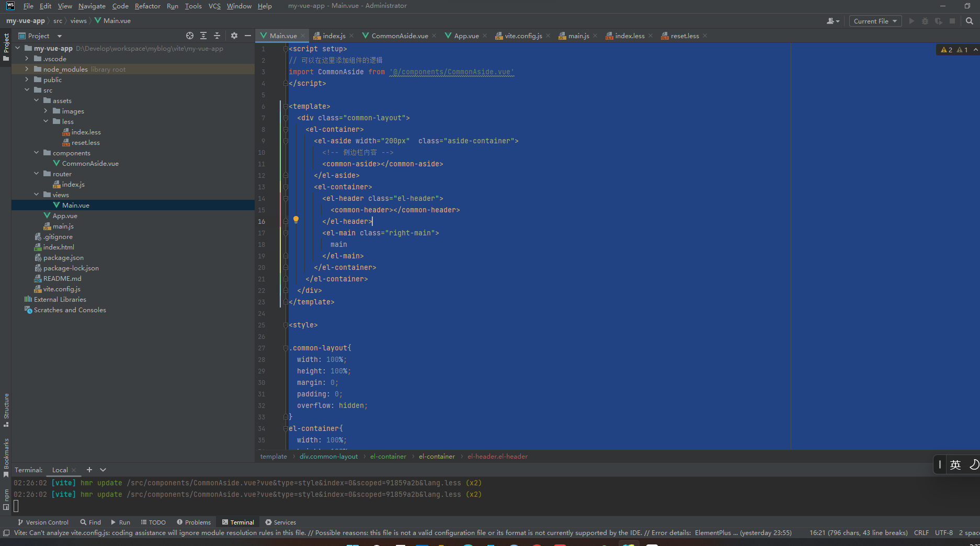Image resolution: width=980 pixels, height=546 pixels.
Task: Click the tool windows quick access icon
Action: coord(6,533)
